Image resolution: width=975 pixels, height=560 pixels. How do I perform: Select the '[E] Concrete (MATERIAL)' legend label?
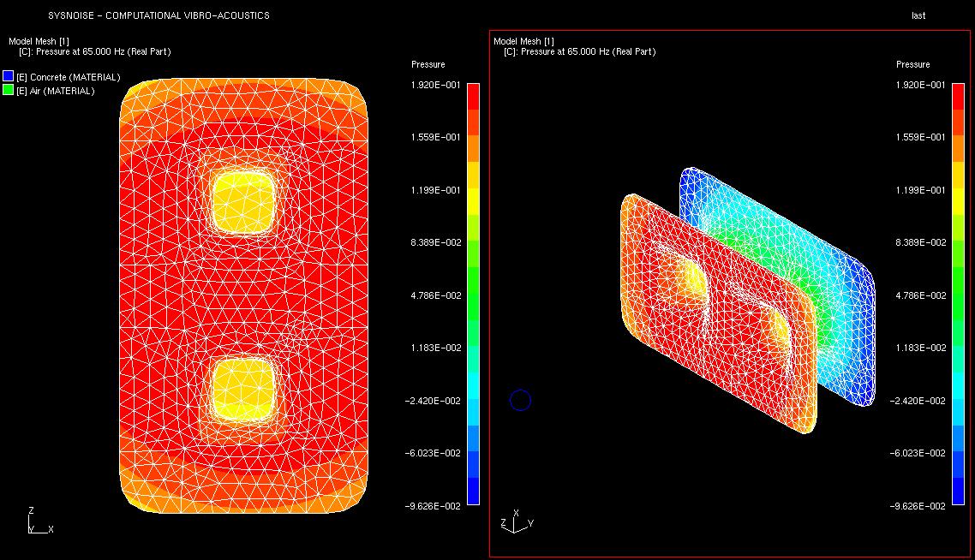69,77
